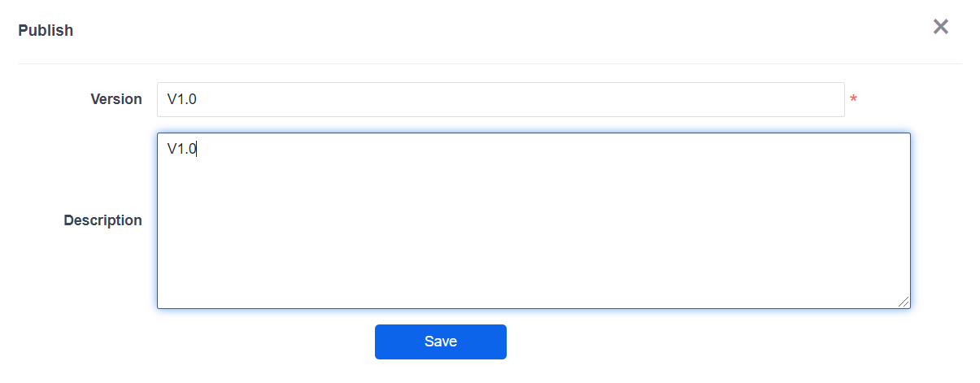Screen dimensions: 980x383
Task: Place cursor on V1.0 text in Version field
Action: [182, 99]
